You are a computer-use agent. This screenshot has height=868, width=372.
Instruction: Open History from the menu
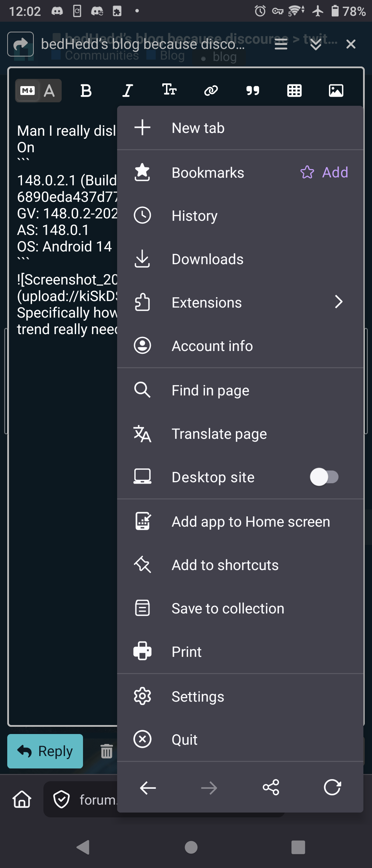pyautogui.click(x=195, y=216)
